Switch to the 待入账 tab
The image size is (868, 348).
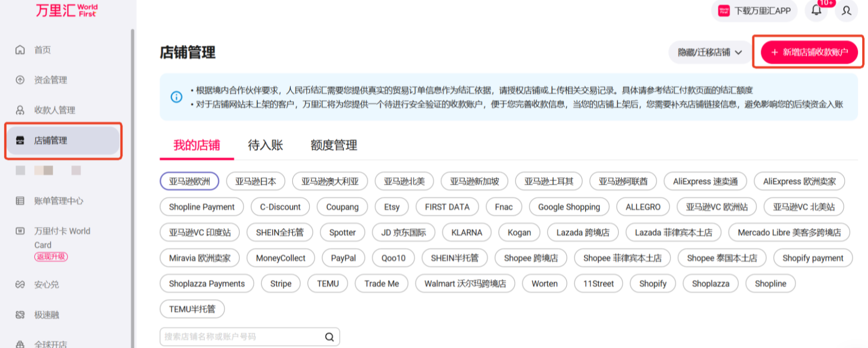(266, 145)
